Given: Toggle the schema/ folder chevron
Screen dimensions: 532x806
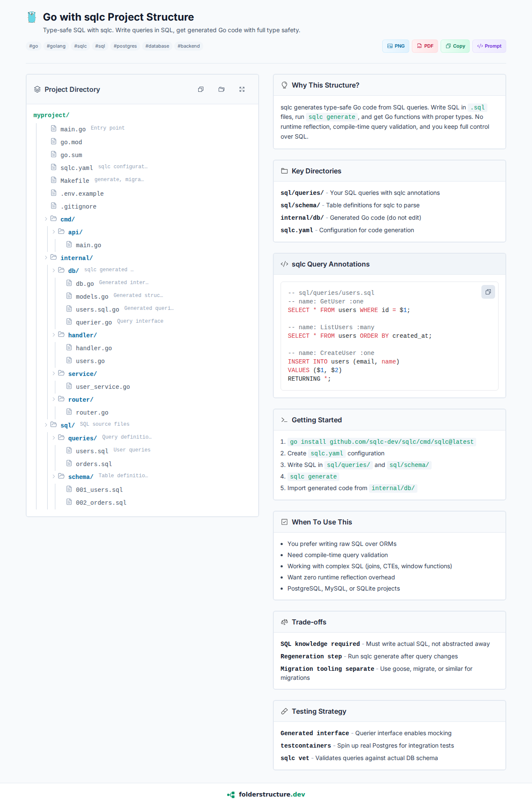Looking at the screenshot, I should [54, 476].
